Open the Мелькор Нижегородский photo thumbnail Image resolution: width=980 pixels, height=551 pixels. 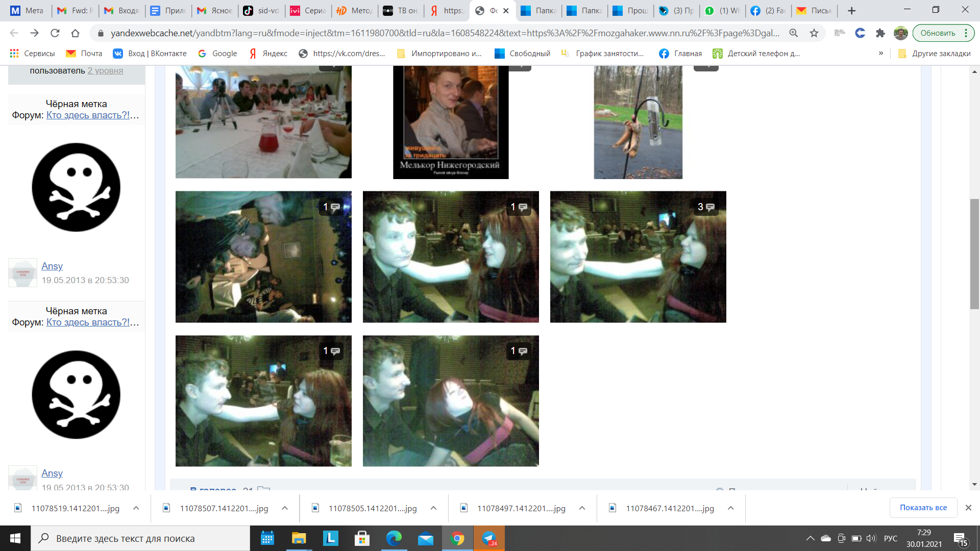point(450,122)
